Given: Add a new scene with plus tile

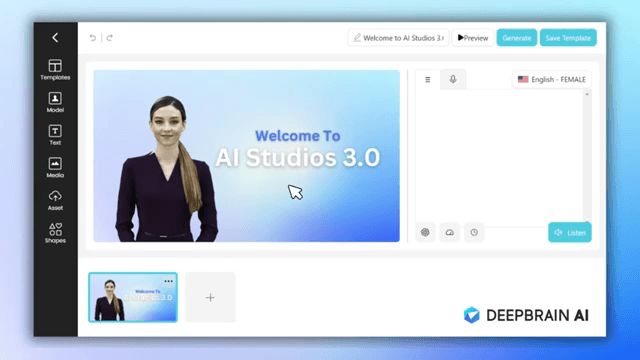Looking at the screenshot, I should [210, 298].
